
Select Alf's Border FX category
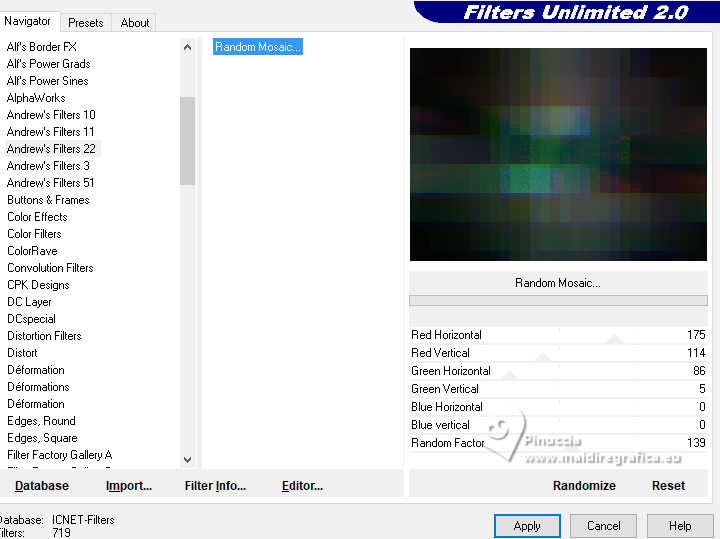(42, 47)
